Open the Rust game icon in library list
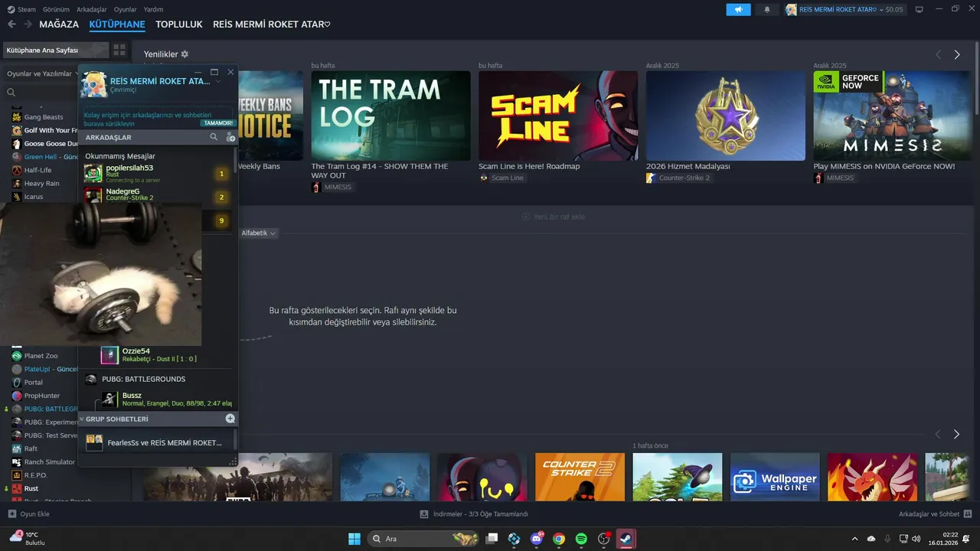The image size is (980, 551). (x=17, y=488)
